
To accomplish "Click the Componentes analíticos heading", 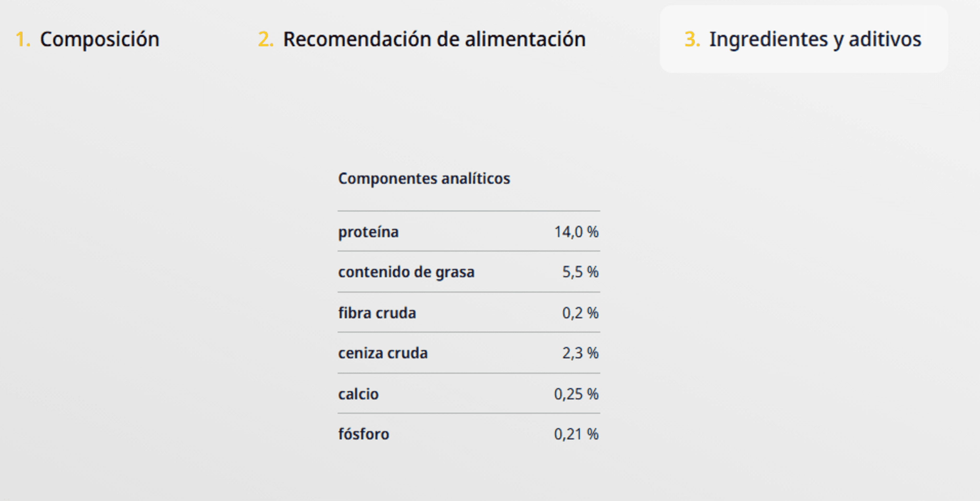I will pyautogui.click(x=424, y=178).
